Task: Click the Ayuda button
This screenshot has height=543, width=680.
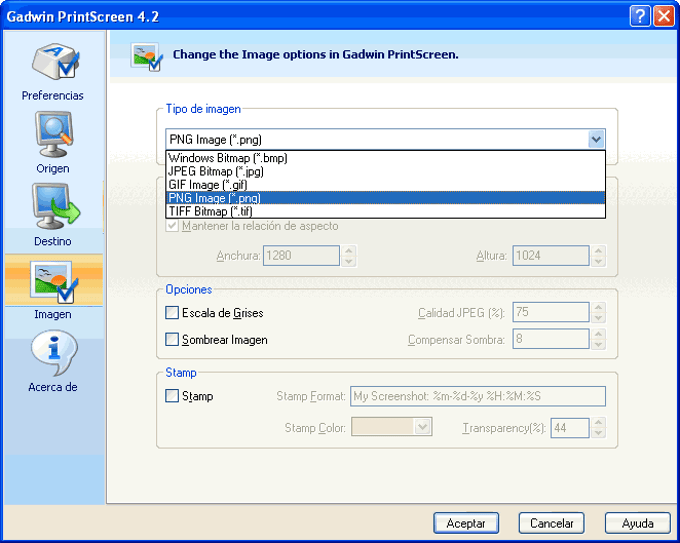Action: [x=638, y=523]
